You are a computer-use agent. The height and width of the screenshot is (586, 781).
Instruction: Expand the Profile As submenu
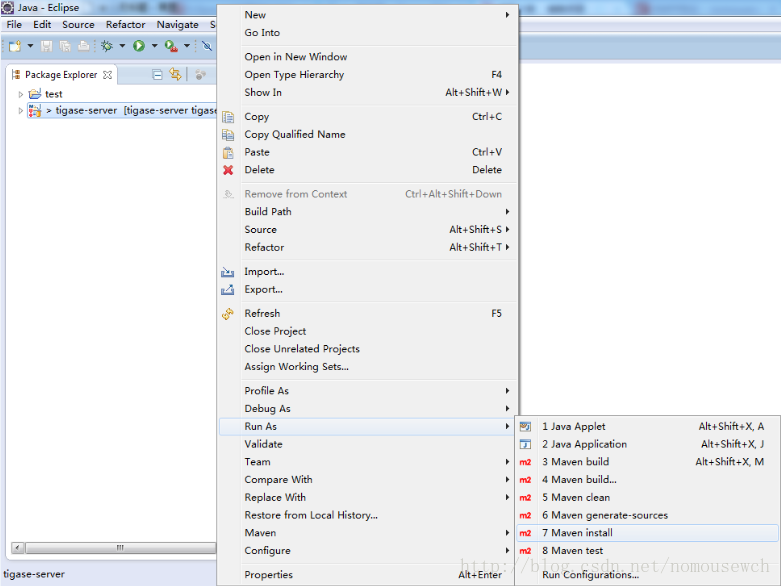368,391
